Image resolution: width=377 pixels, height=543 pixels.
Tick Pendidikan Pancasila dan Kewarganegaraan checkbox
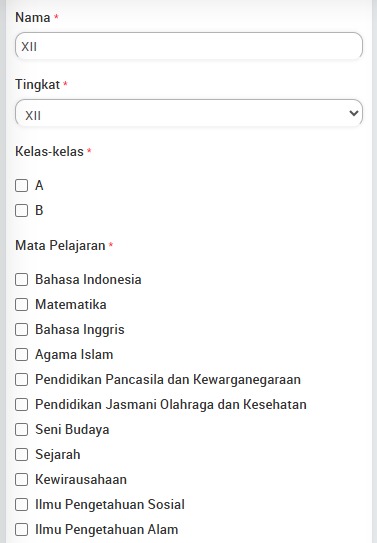[21, 379]
